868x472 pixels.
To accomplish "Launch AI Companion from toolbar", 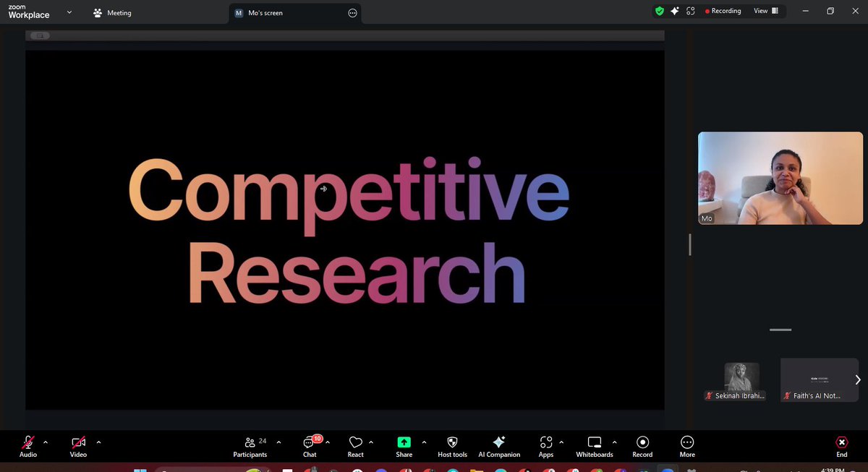I will (499, 446).
